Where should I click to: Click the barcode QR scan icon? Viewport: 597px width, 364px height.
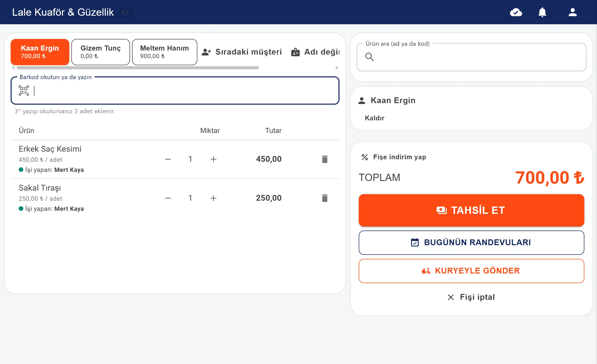tap(24, 90)
